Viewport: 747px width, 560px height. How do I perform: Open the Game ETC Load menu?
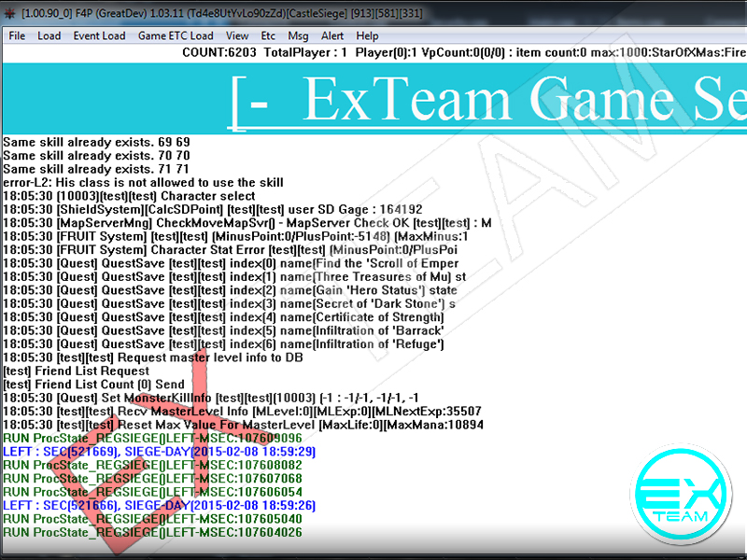(x=176, y=35)
